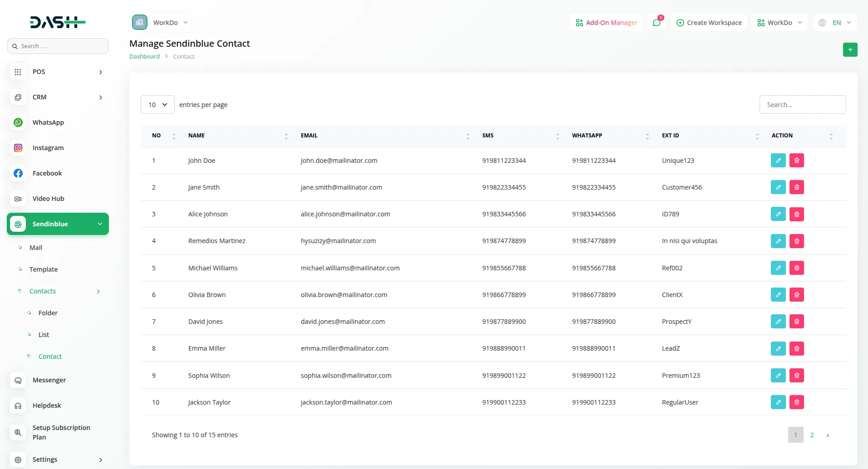Screen dimensions: 868x469
Task: Open the Folder item under Contacts
Action: click(x=48, y=313)
